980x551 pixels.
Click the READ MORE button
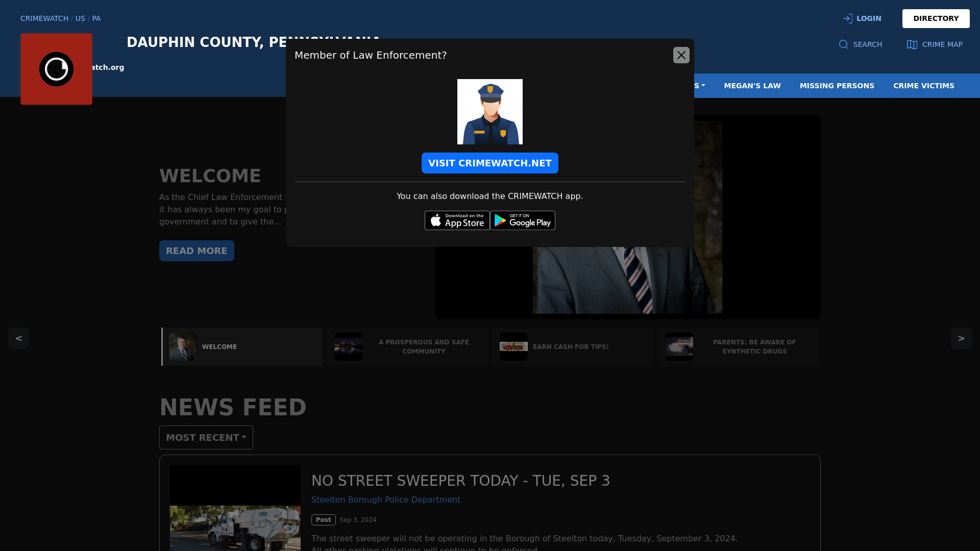pyautogui.click(x=197, y=251)
